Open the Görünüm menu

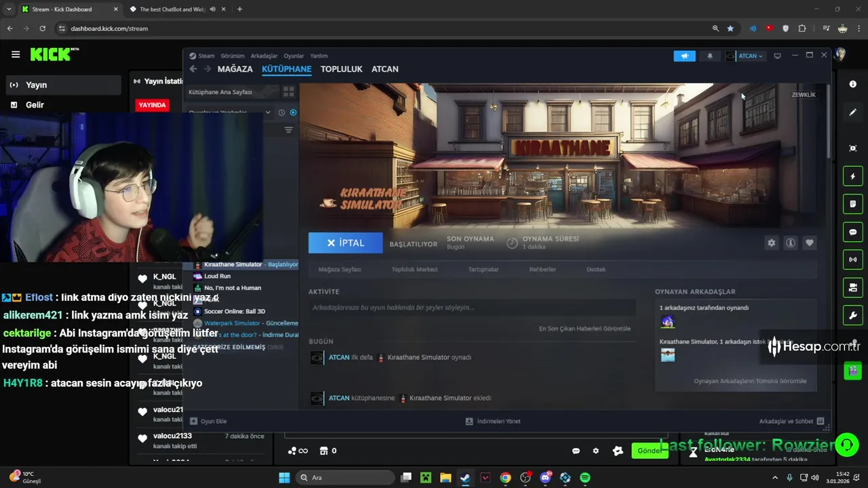click(233, 56)
